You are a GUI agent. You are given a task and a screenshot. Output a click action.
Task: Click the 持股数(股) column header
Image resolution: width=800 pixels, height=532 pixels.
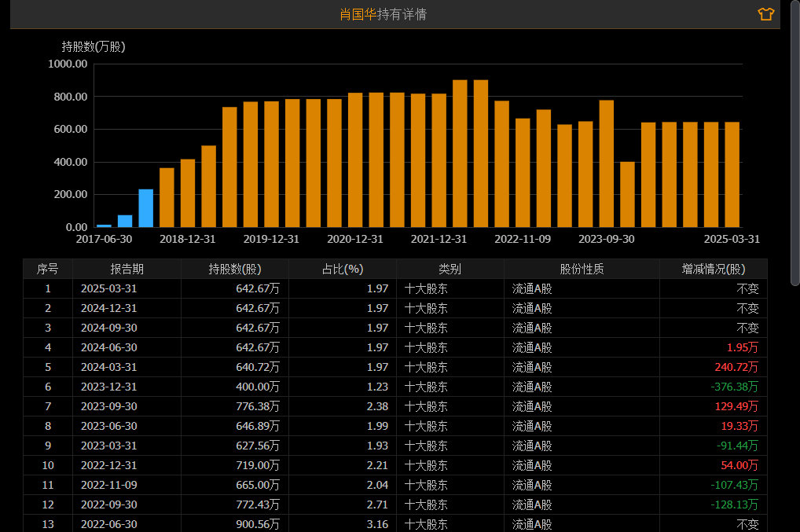[235, 269]
